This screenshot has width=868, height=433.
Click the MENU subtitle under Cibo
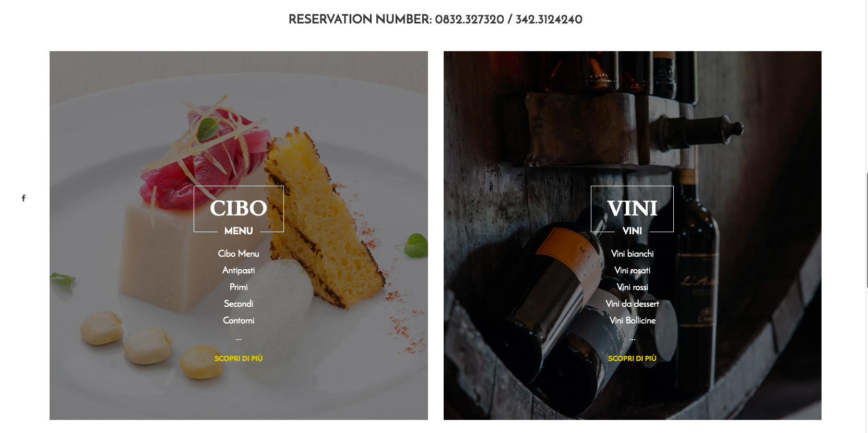point(239,231)
